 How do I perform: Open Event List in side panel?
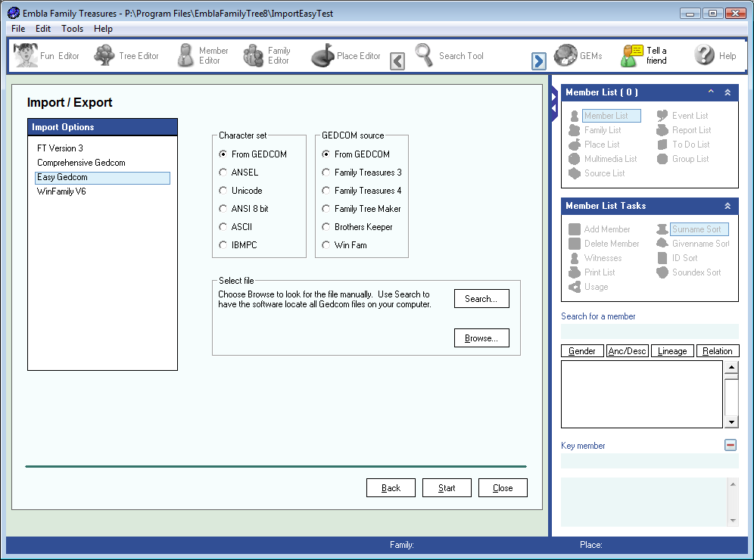682,116
